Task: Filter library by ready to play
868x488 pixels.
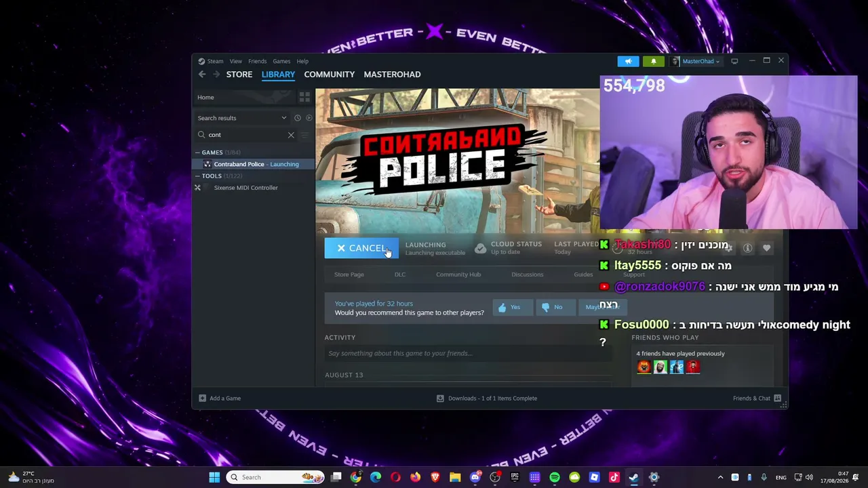Action: pyautogui.click(x=309, y=118)
